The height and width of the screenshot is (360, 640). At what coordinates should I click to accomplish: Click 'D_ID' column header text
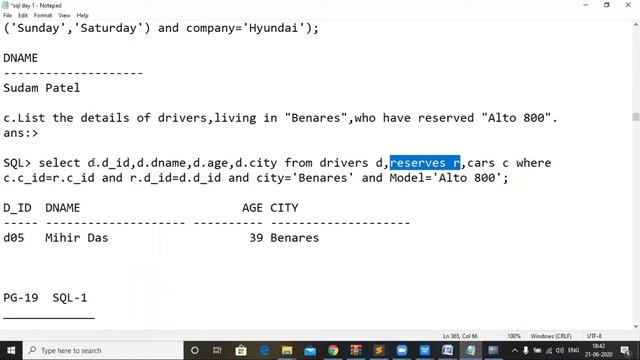pos(17,208)
